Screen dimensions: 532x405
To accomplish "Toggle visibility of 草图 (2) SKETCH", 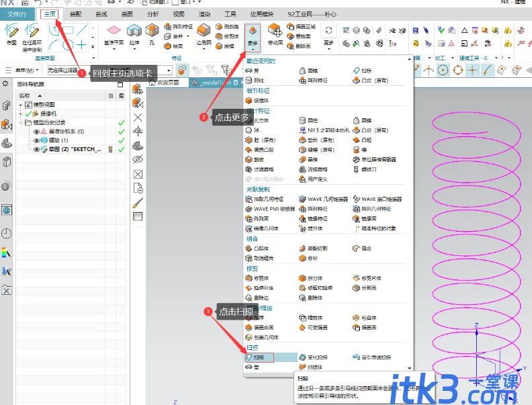I will [37, 149].
